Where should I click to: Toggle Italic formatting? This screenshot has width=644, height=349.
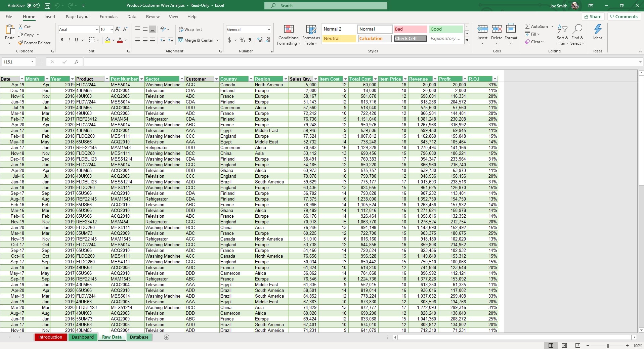[69, 40]
